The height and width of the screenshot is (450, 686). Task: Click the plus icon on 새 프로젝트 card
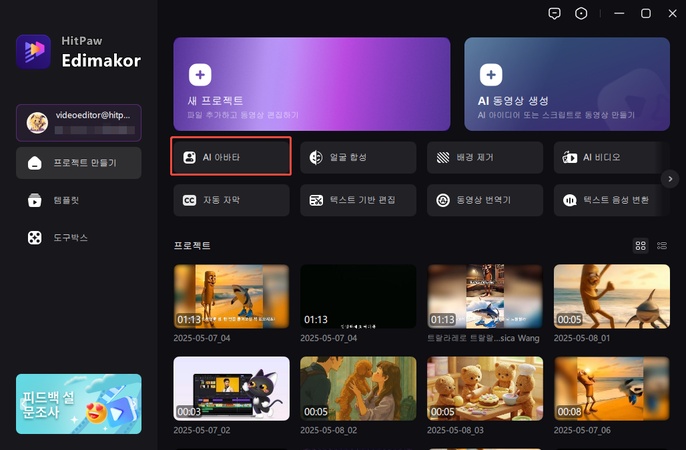[x=200, y=75]
